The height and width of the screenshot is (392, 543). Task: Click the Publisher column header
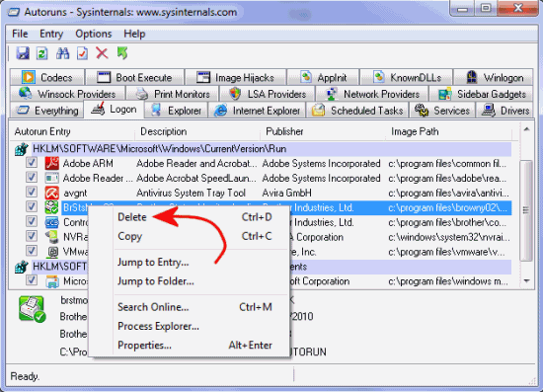[323, 131]
